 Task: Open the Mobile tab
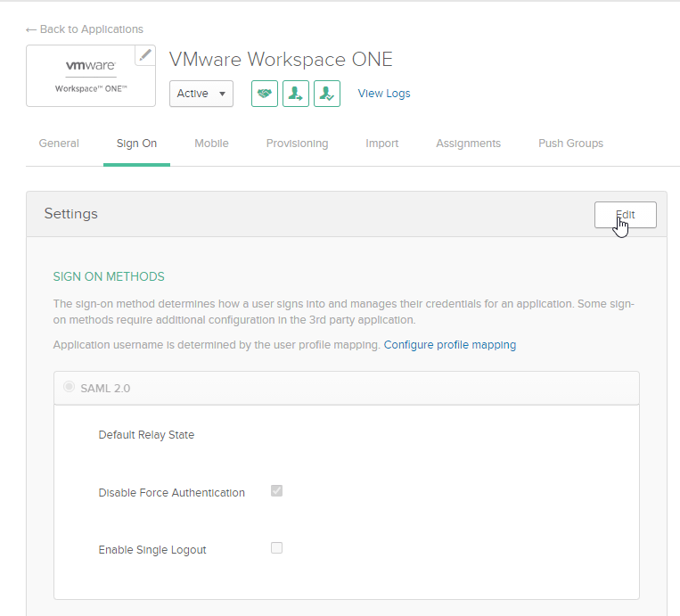pos(211,144)
